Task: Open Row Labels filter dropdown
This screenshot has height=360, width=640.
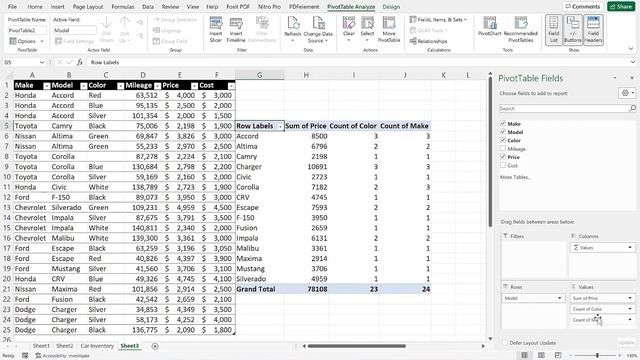Action: pos(280,126)
